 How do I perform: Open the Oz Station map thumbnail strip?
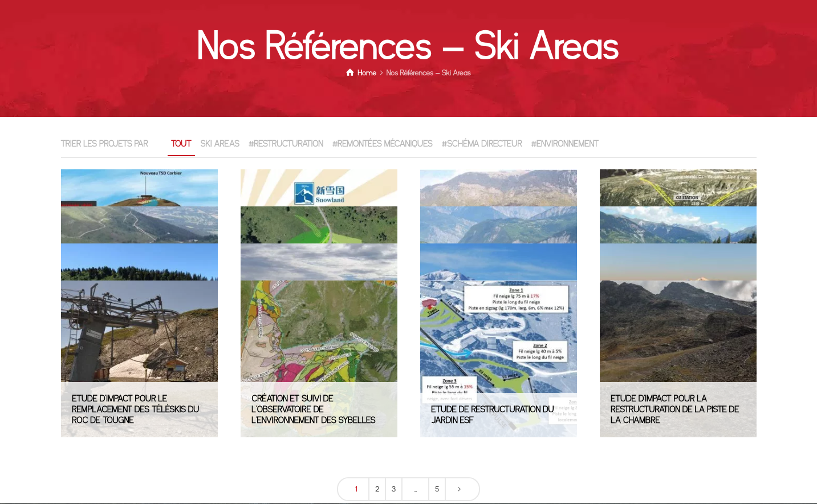coord(678,188)
